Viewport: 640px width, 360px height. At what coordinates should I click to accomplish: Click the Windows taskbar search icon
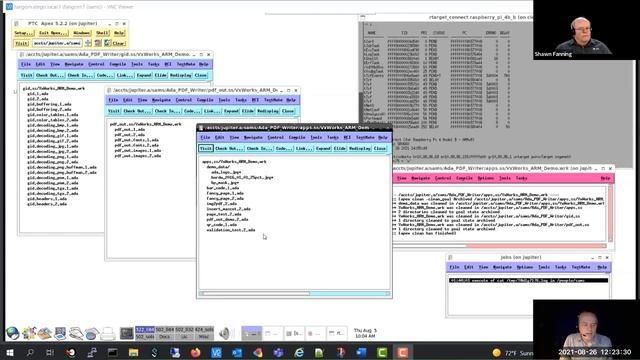30,352
